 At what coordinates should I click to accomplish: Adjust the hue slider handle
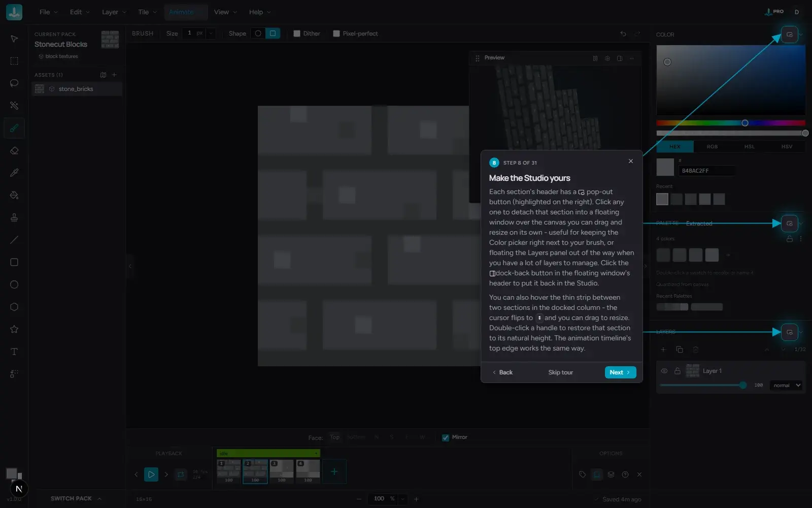pos(745,123)
